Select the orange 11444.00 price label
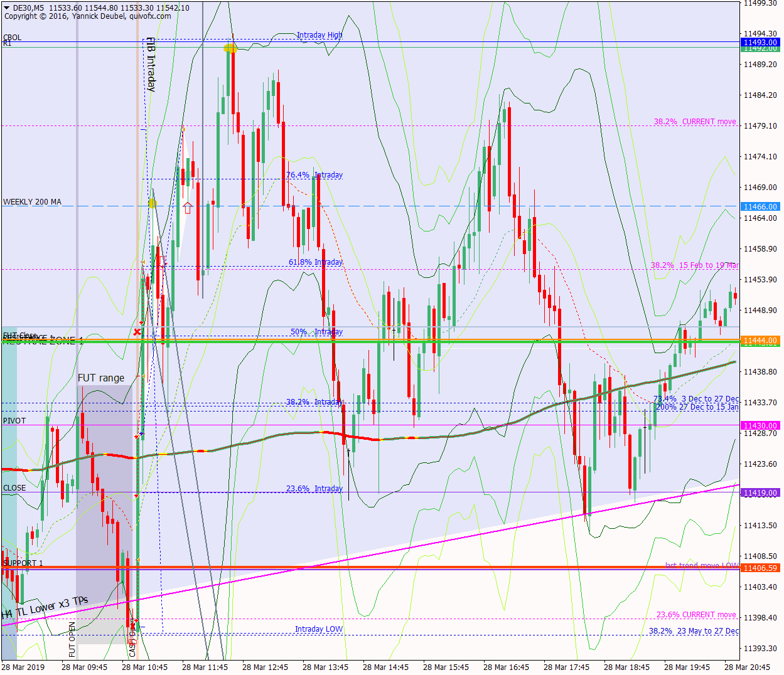 pos(760,341)
